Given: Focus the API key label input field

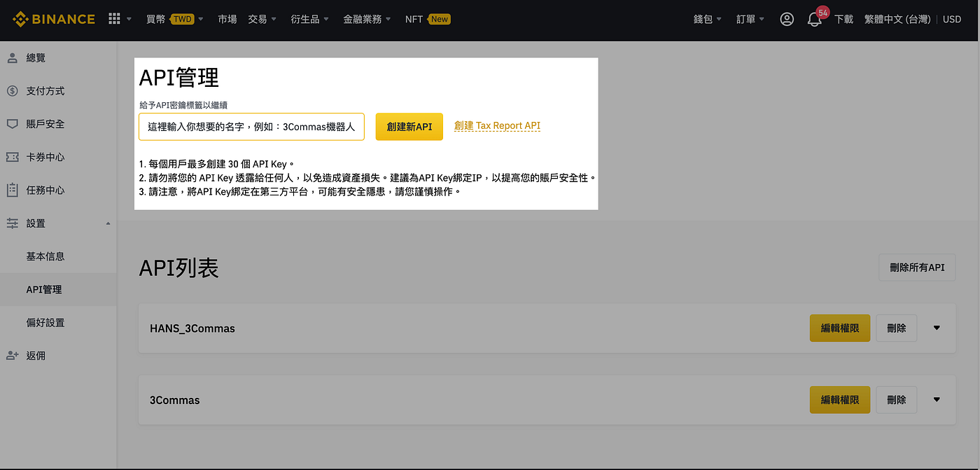Looking at the screenshot, I should coord(251,127).
